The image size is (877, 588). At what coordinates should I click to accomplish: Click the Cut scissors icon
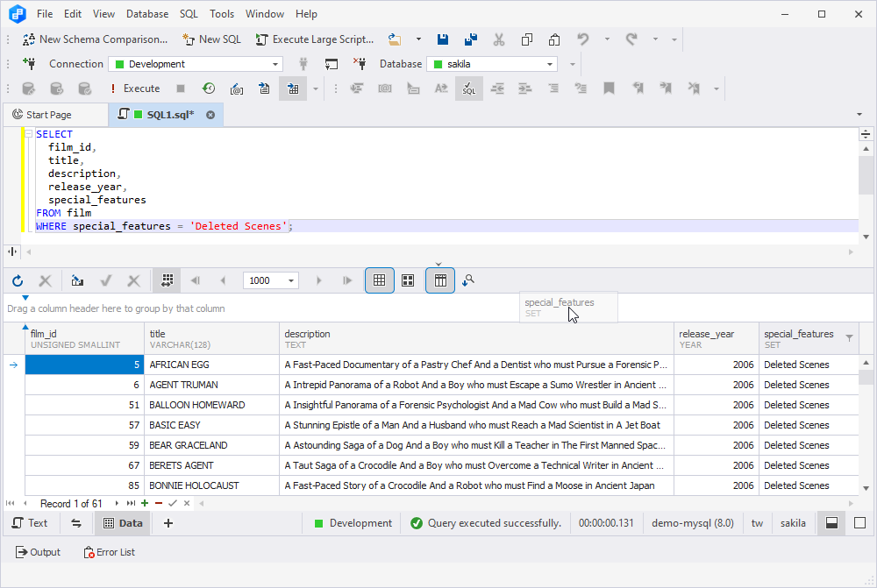point(498,39)
